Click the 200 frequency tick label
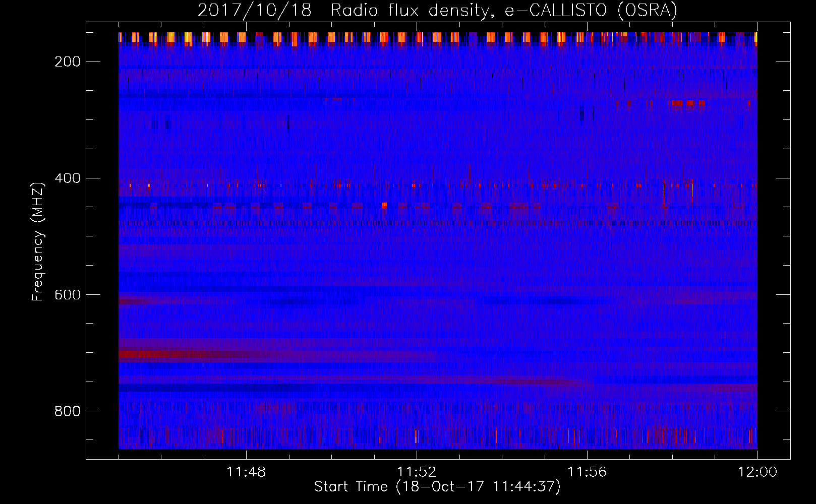The width and height of the screenshot is (816, 504). 68,61
